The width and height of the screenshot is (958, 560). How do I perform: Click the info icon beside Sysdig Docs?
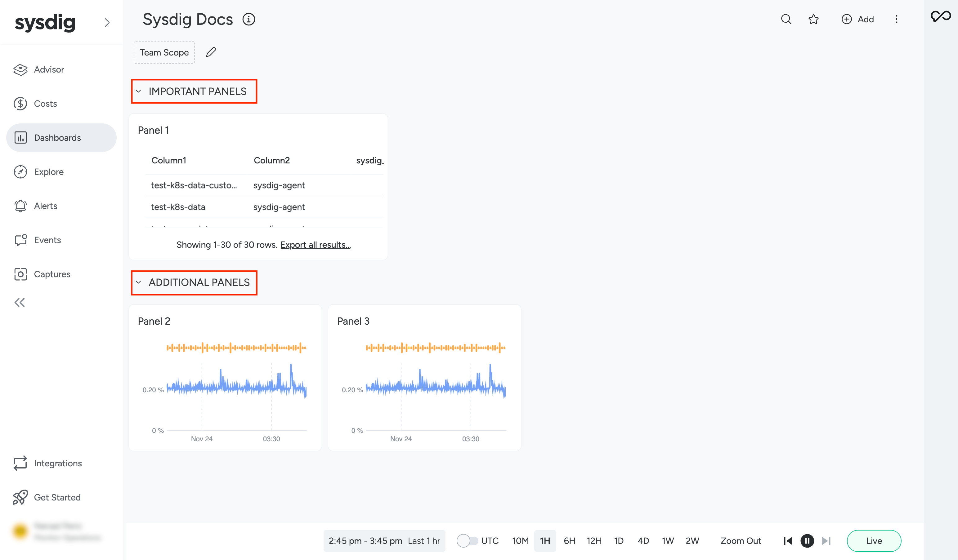coord(248,19)
